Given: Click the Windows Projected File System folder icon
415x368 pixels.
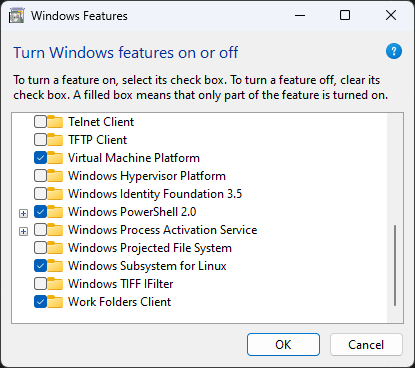Looking at the screenshot, I should [55, 248].
